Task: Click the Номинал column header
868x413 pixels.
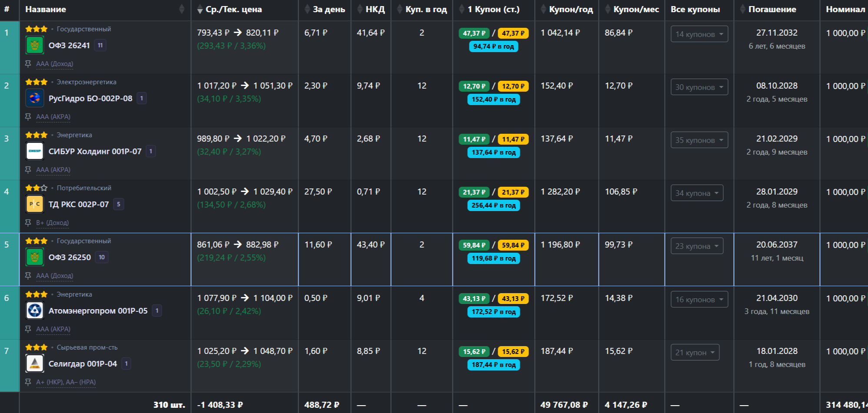Action: click(845, 9)
